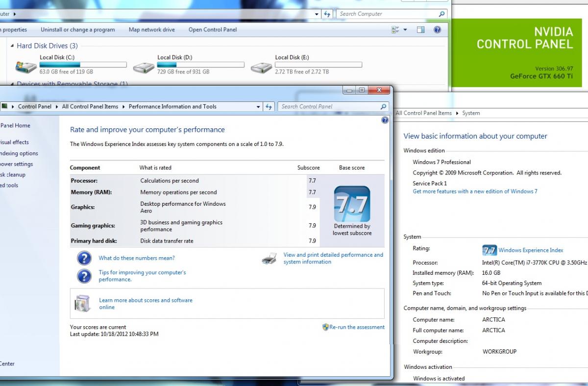Open the Performance Information address bar dropdown
This screenshot has width=588, height=386.
[x=259, y=106]
